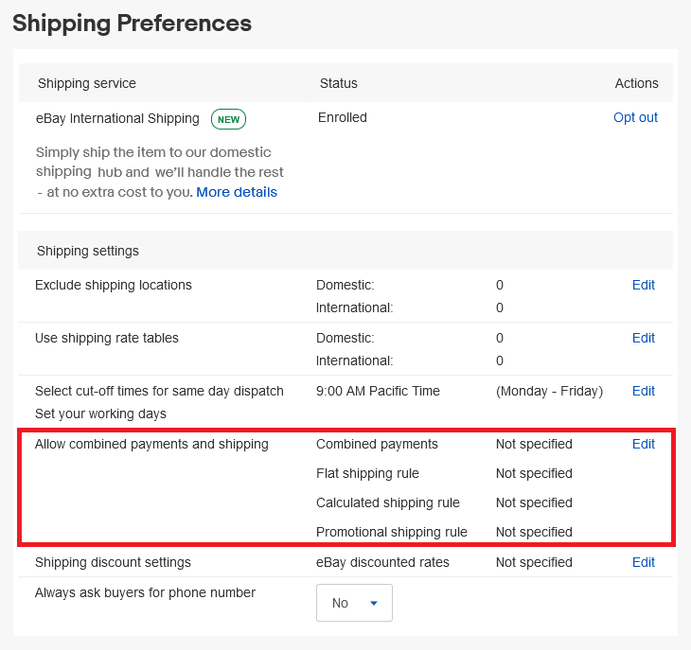The image size is (691, 650).
Task: Click the Exclude shipping locations label
Action: pos(113,285)
